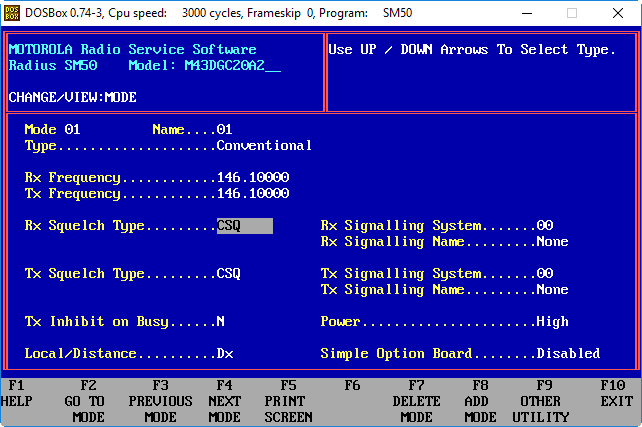The width and height of the screenshot is (642, 427).
Task: Select the Tx Squelch Type CSQ value
Action: (228, 274)
